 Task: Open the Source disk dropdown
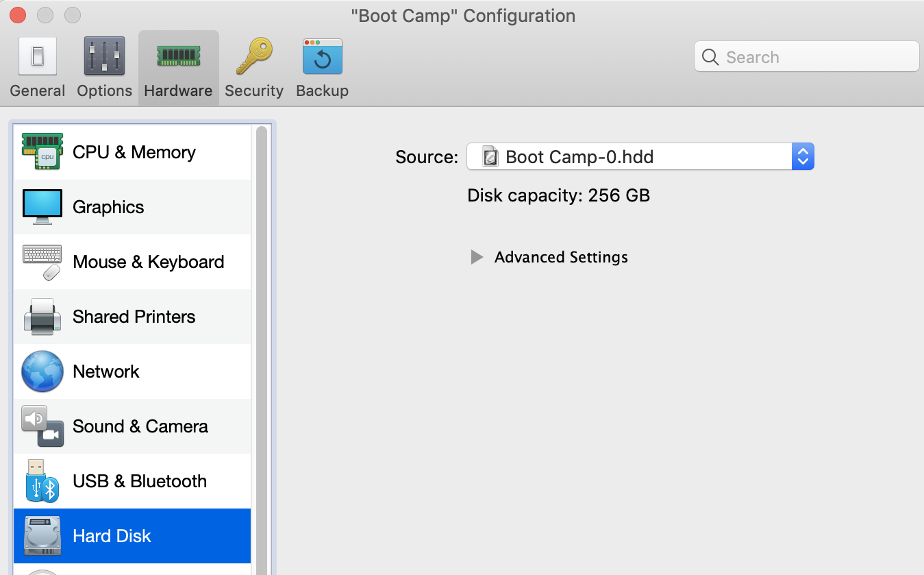click(629, 157)
